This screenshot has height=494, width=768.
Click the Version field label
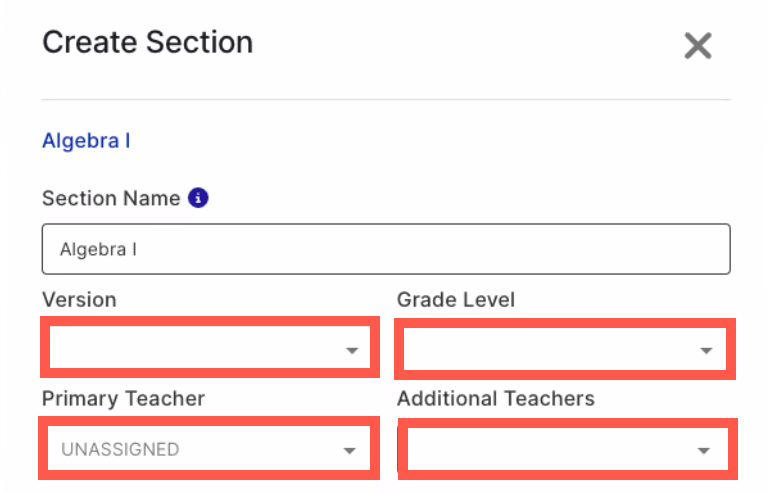pos(79,300)
